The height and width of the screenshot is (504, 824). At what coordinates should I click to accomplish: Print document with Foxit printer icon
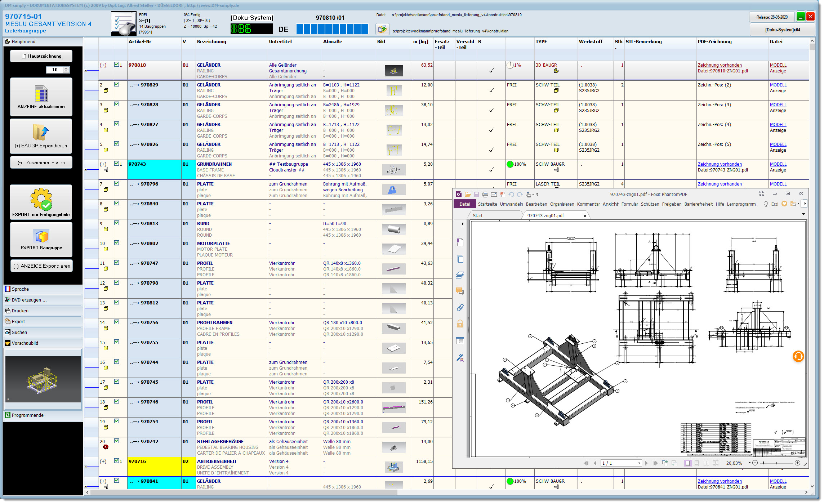[485, 195]
